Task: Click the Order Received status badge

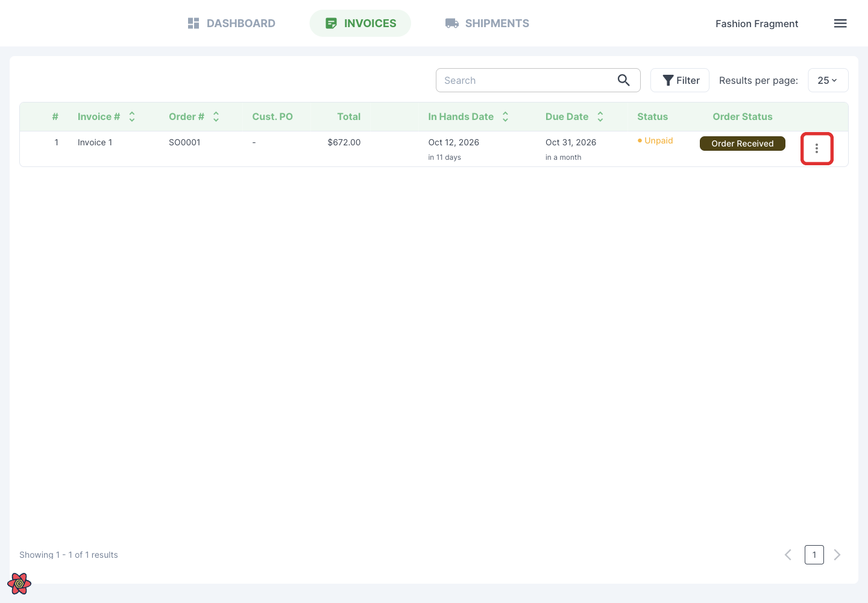Action: point(743,144)
